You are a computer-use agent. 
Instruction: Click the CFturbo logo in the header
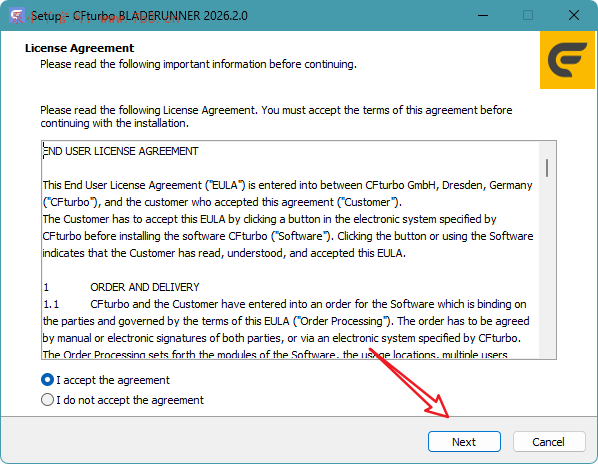tap(567, 60)
